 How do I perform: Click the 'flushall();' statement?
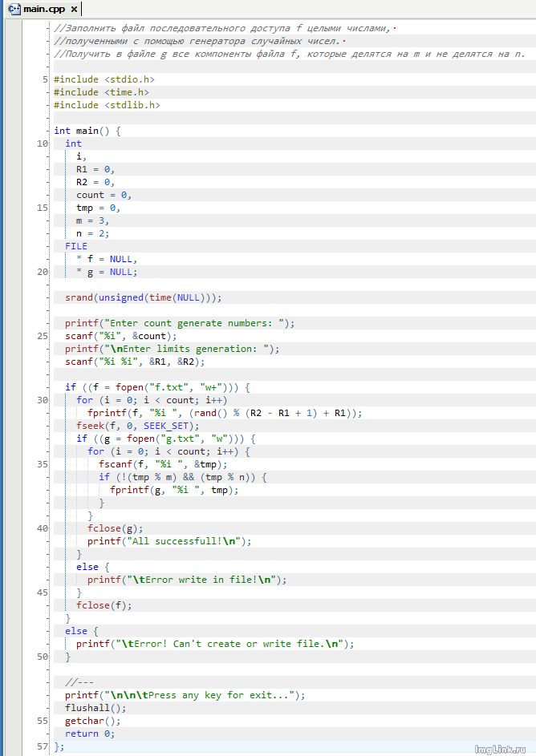click(95, 708)
